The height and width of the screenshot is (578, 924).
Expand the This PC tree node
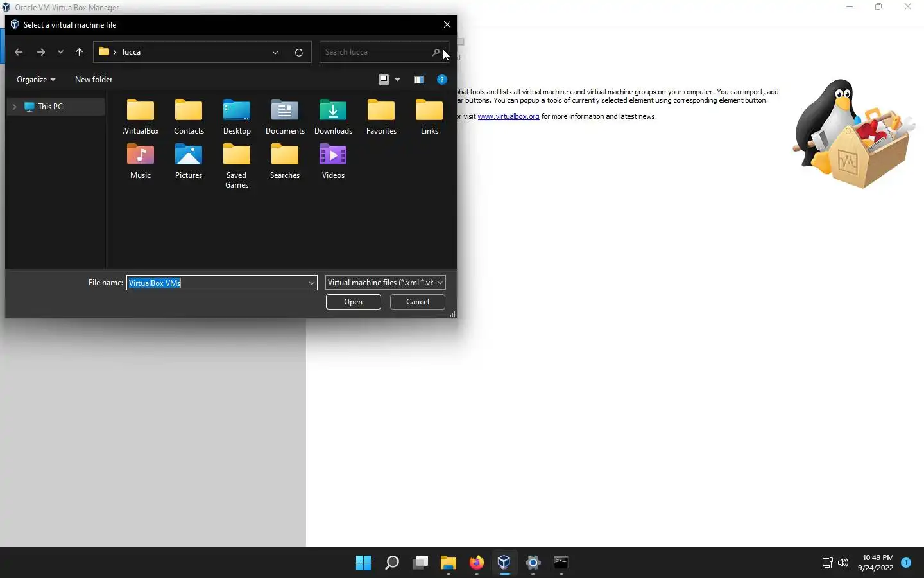(x=15, y=107)
